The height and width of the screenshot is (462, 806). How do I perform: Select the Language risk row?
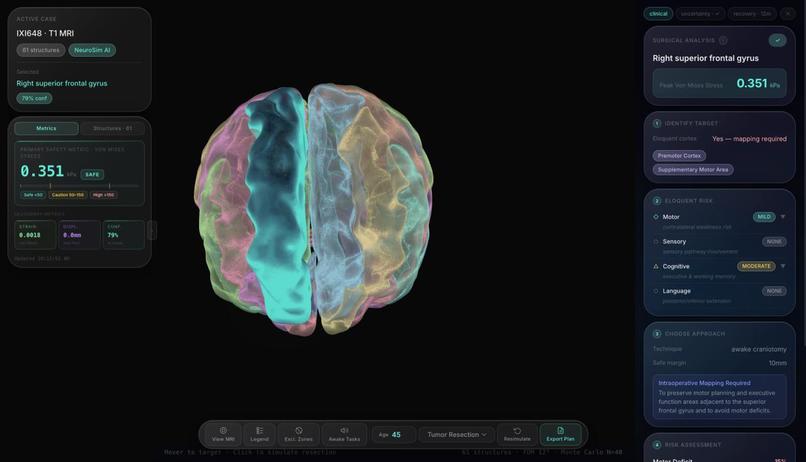click(x=719, y=295)
